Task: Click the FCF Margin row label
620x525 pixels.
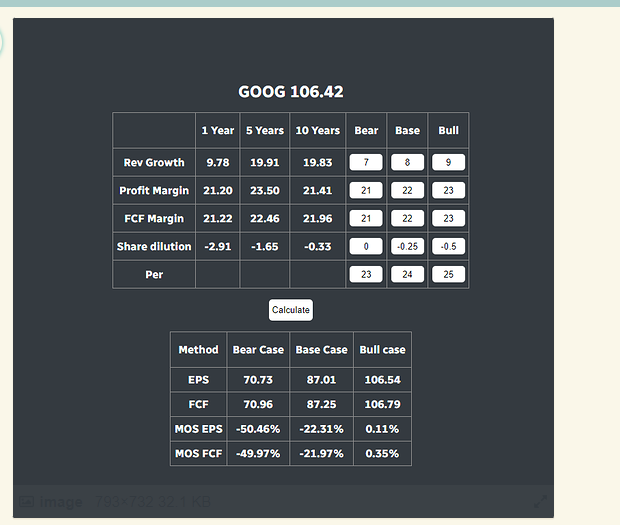Action: tap(154, 219)
